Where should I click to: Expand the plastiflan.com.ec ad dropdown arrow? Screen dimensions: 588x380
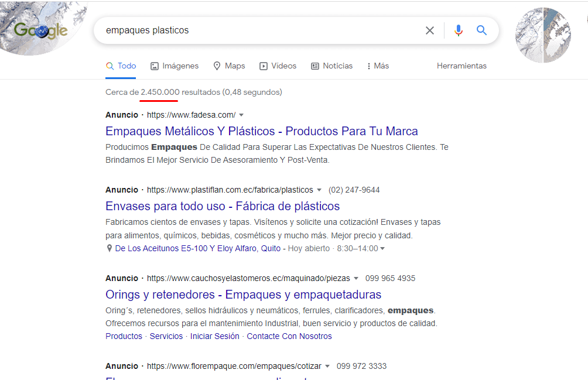click(319, 190)
